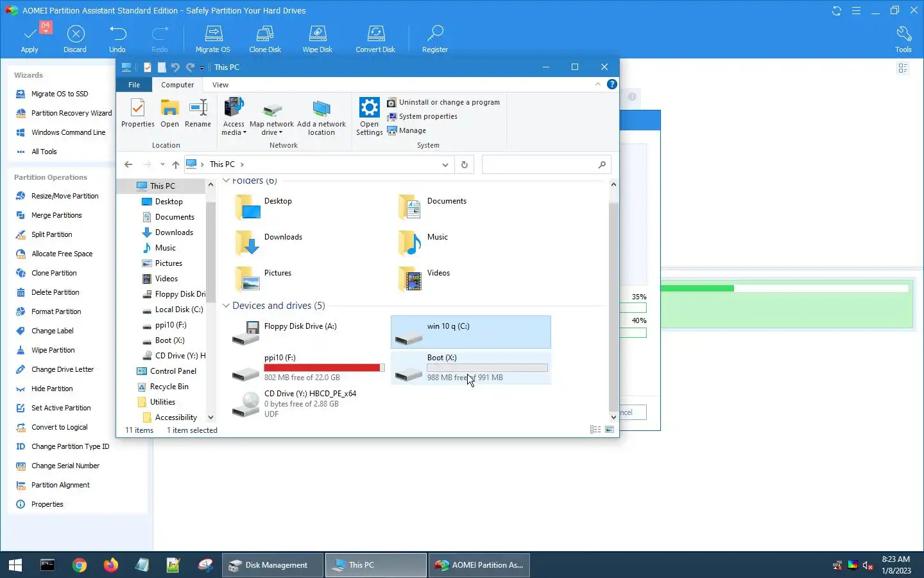Open Chrome from the taskbar
The image size is (924, 578).
(80, 565)
